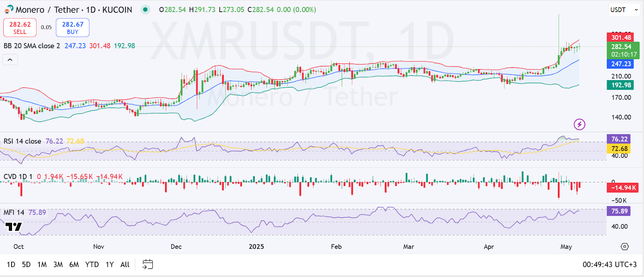Select the 1Y time range
The image size is (644, 277).
pos(109,265)
